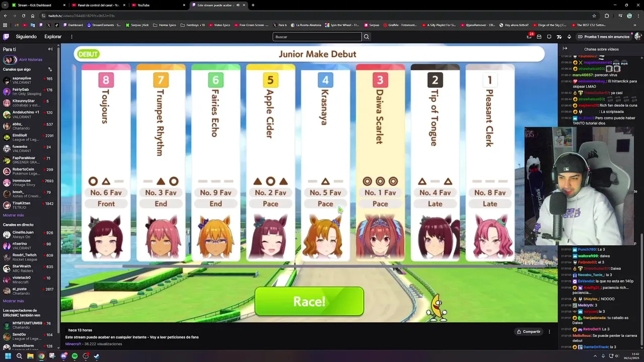
Task: Expand Mostrar más under followed channels
Action: [13, 215]
